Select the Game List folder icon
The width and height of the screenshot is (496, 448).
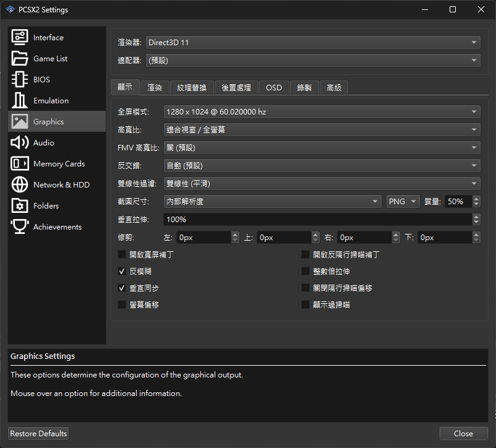[x=20, y=59]
